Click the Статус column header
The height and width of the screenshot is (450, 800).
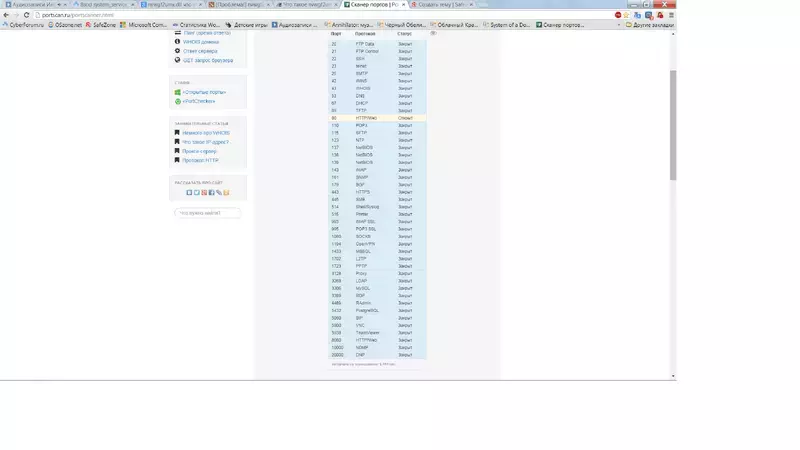[405, 34]
